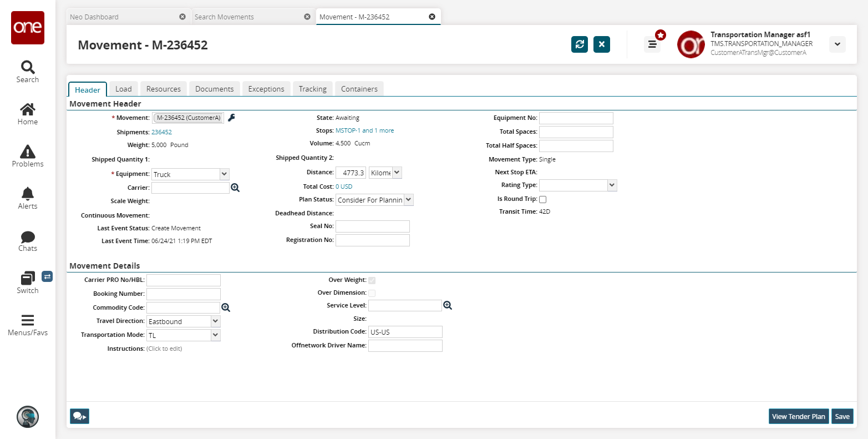
Task: Switch to the Tracking tab
Action: pyautogui.click(x=312, y=89)
